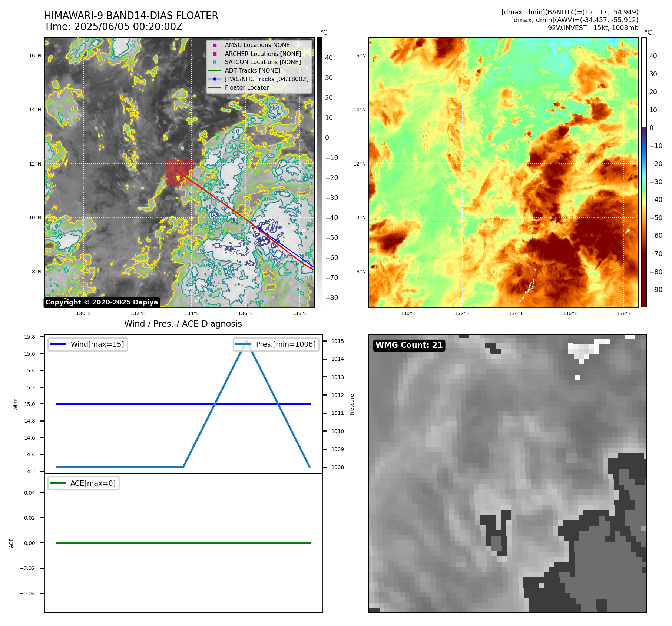Click the 130°E longitude label on left map
The height and width of the screenshot is (626, 672).
click(x=83, y=313)
